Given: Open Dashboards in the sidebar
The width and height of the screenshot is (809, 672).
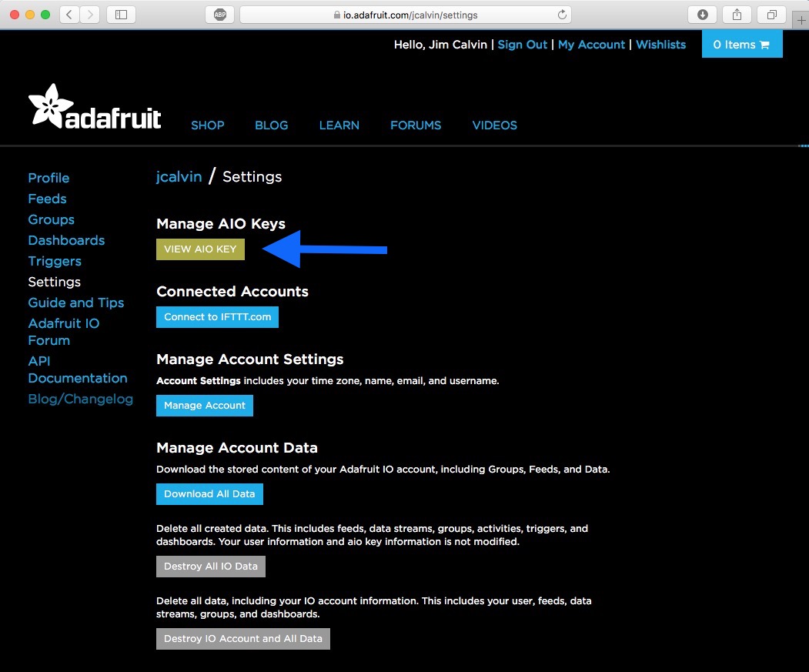Looking at the screenshot, I should (x=66, y=240).
